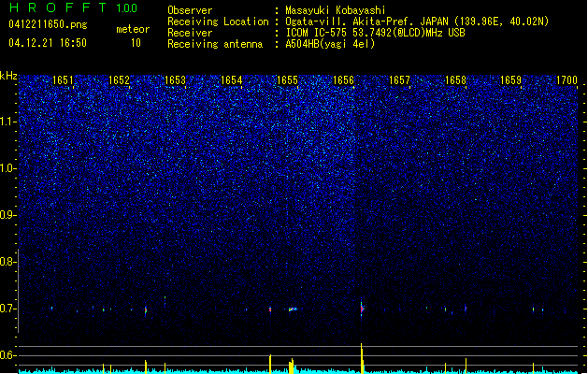This screenshot has width=588, height=374.
Task: Click the 1657 time marker
Action: click(400, 80)
